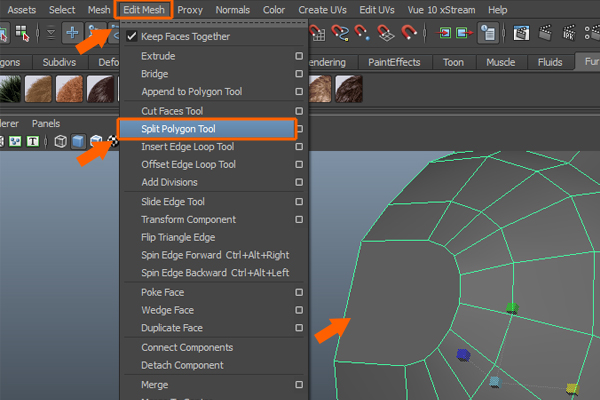Image resolution: width=600 pixels, height=400 pixels.
Task: Toggle the Keep Faces Together checkbox
Action: [131, 37]
